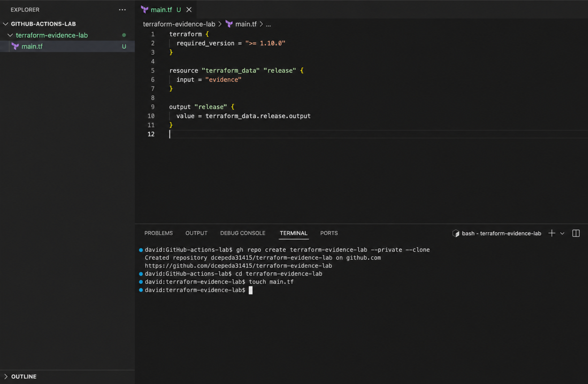Select the TERMINAL panel tab
This screenshot has height=384, width=588.
point(294,233)
